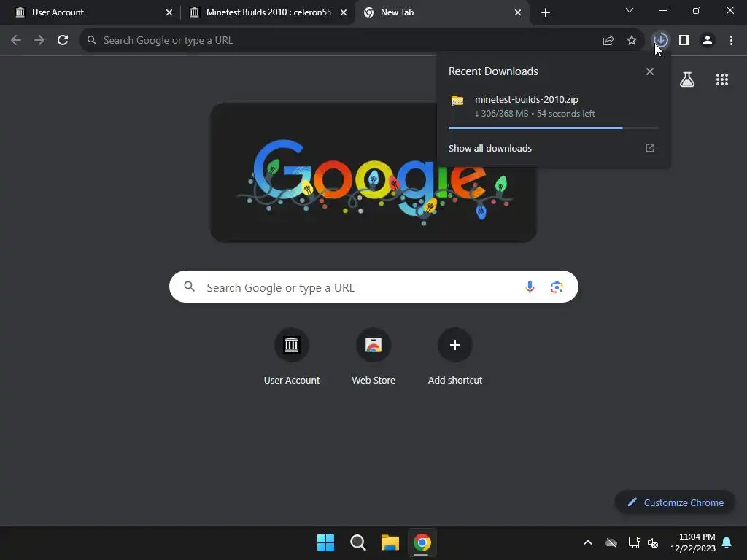
Task: Click the volume muted tray icon
Action: pos(653,542)
